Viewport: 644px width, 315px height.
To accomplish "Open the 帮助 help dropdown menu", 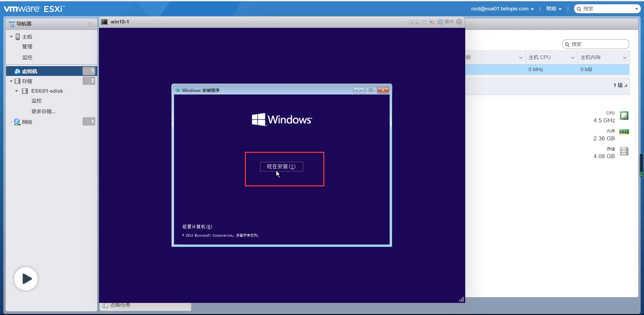I will click(x=554, y=9).
